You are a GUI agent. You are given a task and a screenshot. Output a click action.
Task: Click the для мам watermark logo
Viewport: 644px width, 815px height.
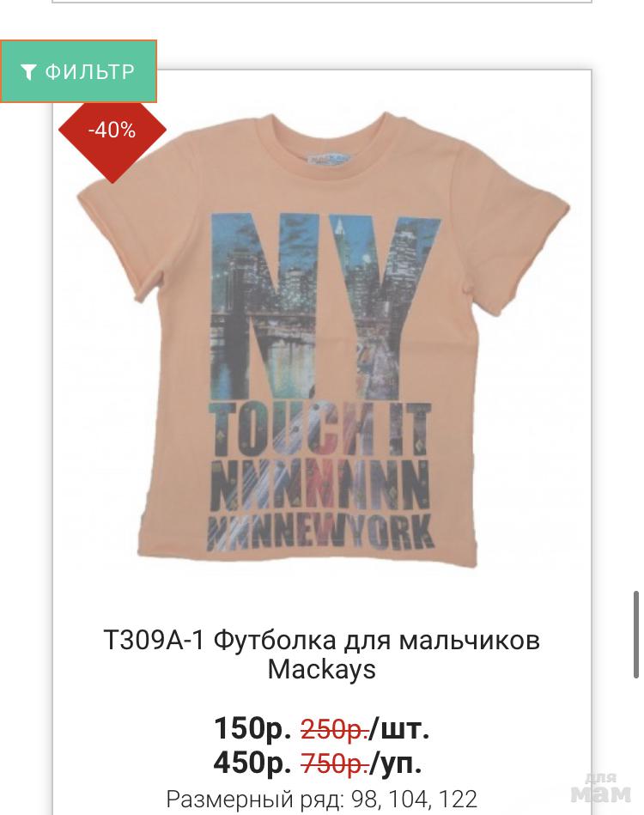pos(601,788)
